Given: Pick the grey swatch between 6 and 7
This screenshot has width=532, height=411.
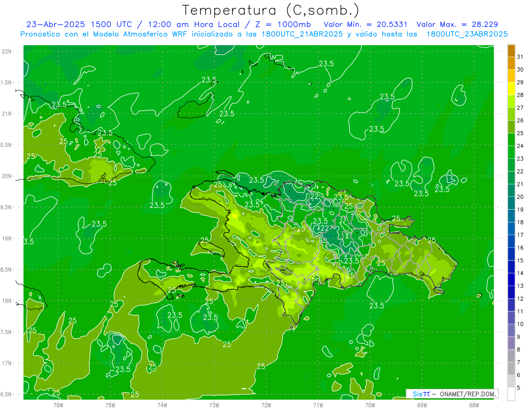Looking at the screenshot, I should click(511, 368).
